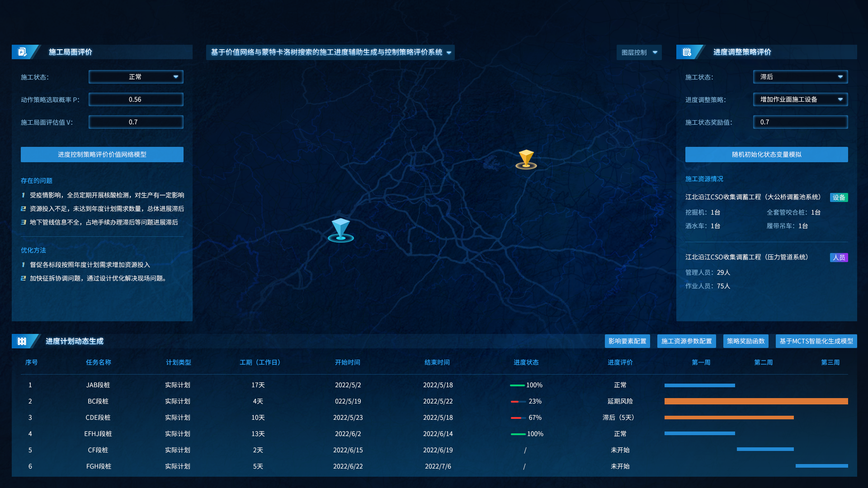Expand the system title dropdown arrow
Screen dimensions: 868x488
click(x=449, y=53)
